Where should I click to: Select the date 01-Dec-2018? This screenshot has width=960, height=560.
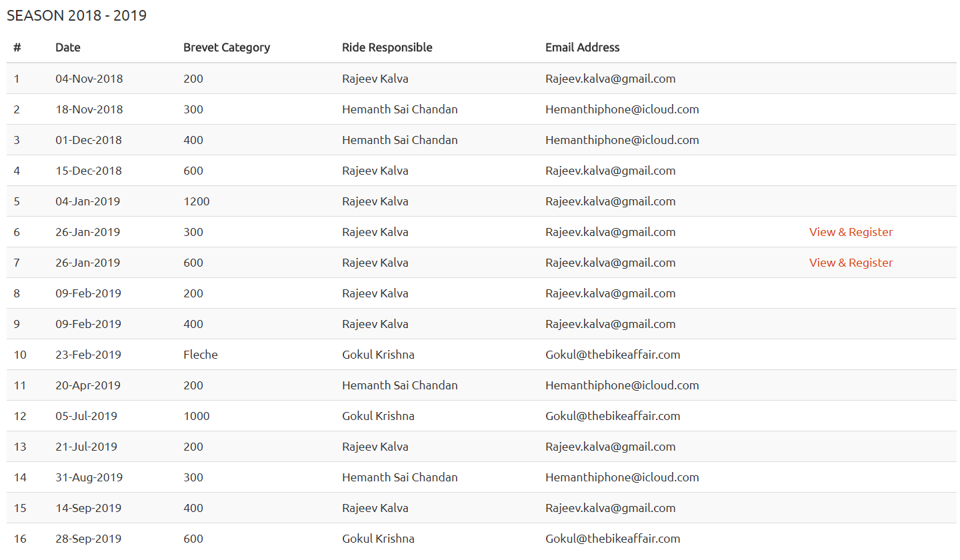point(89,140)
